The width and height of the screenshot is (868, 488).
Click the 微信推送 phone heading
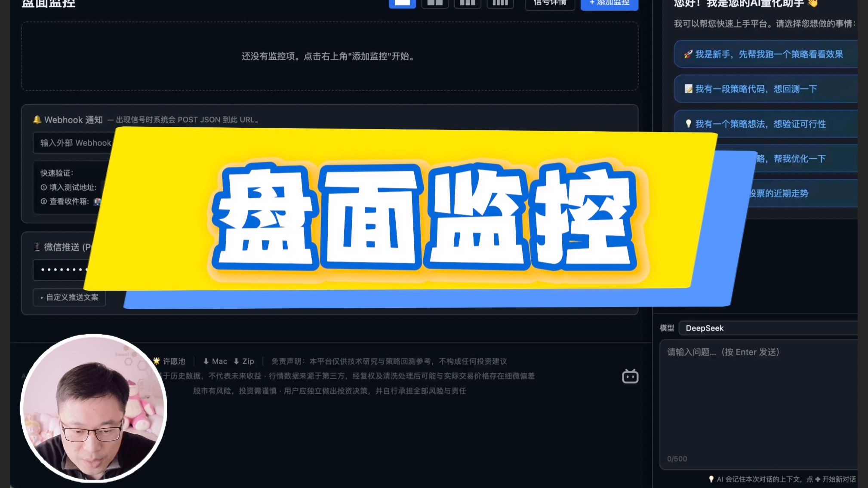tap(63, 247)
